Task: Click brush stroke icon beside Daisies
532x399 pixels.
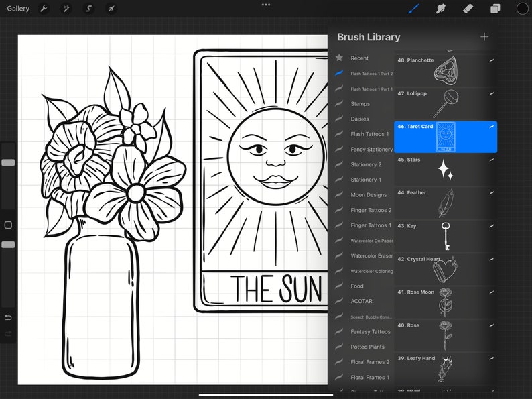Action: (x=339, y=119)
